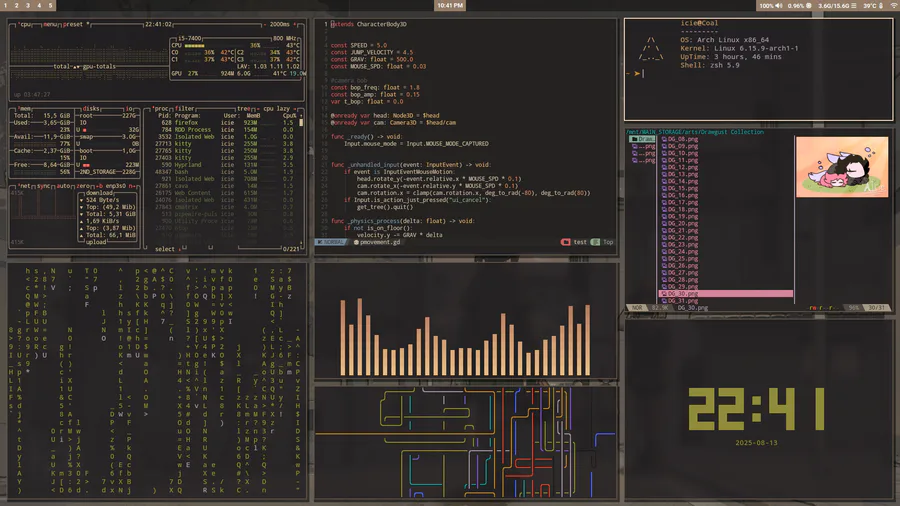Click the filter button in btop proc box

pyautogui.click(x=184, y=108)
